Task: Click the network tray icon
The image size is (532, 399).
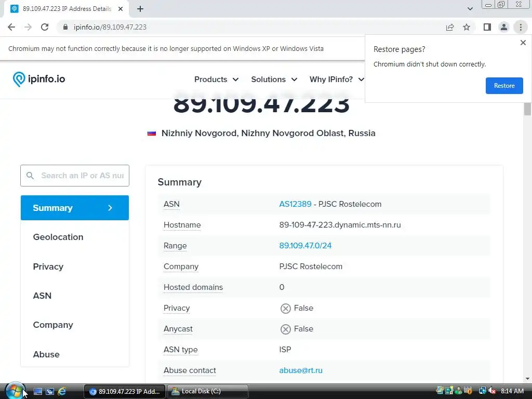Action: click(x=483, y=391)
